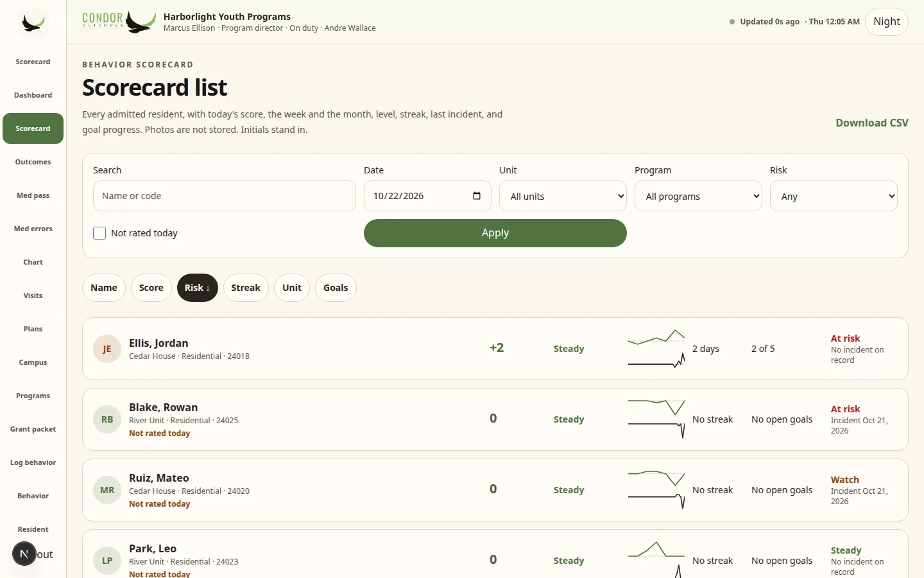
Task: Open Visits in the sidebar
Action: (x=33, y=295)
